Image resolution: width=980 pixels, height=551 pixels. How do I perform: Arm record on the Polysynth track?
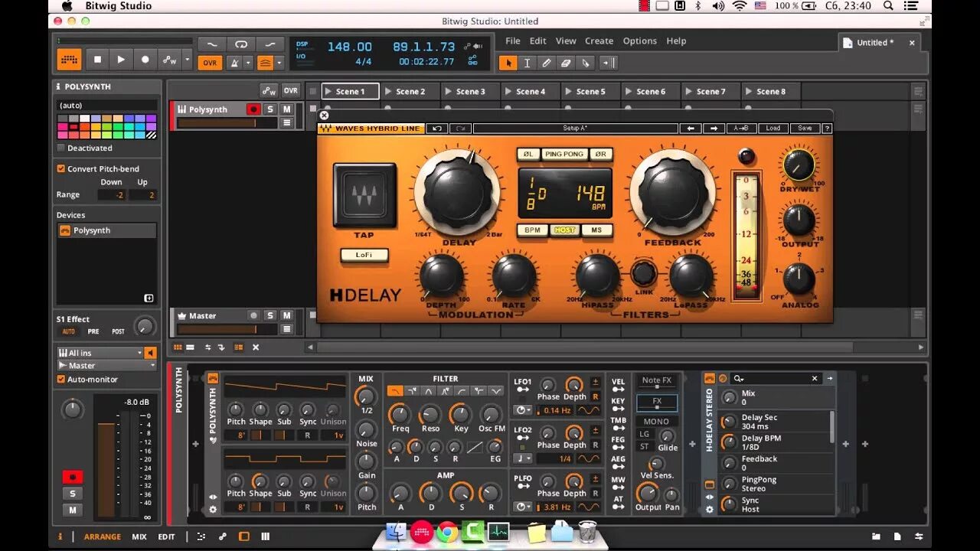[253, 109]
